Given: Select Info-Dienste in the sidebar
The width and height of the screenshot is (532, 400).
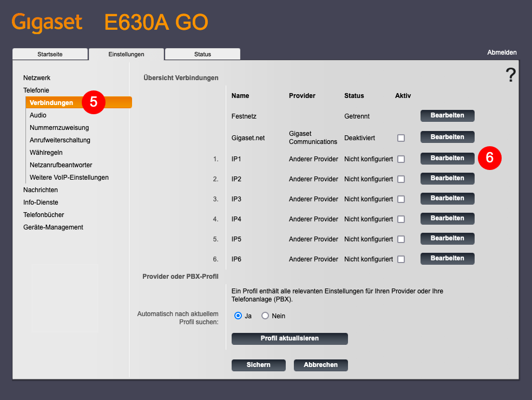Looking at the screenshot, I should point(41,202).
